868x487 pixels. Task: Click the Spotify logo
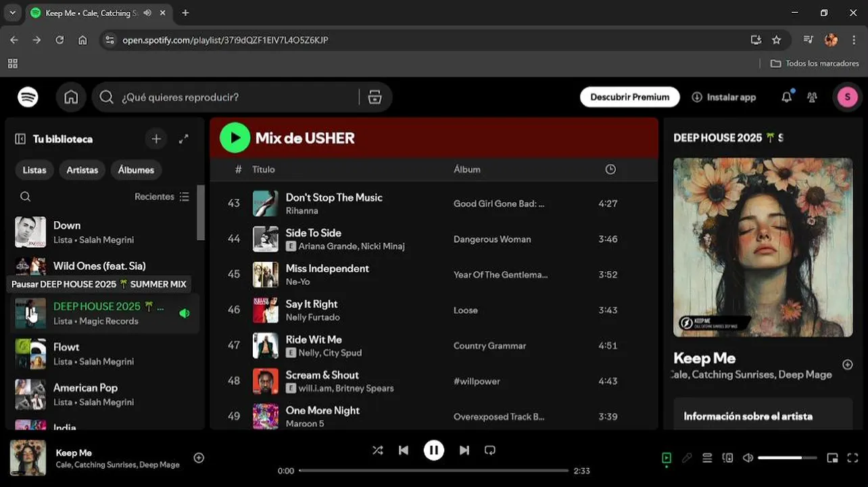click(x=28, y=97)
